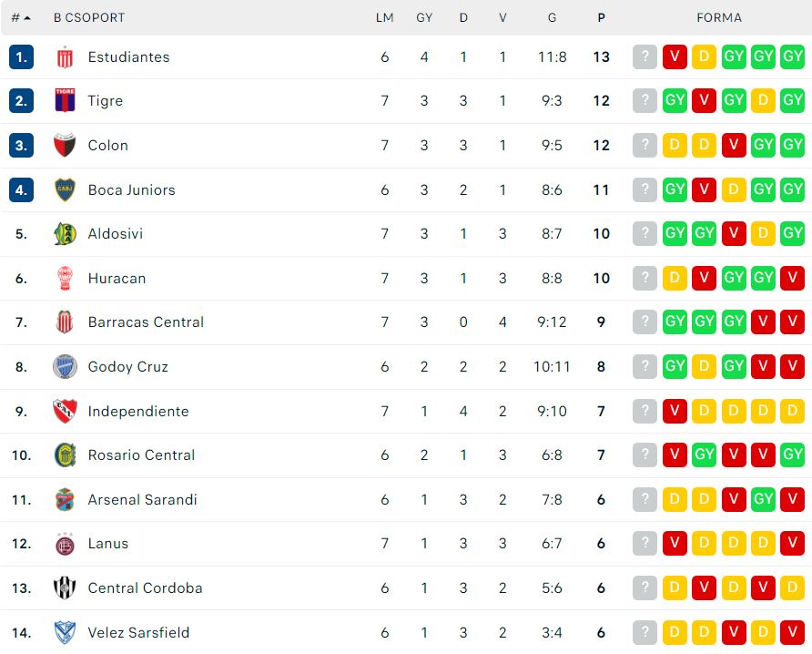The height and width of the screenshot is (654, 812).
Task: Click the Rosario Central logo
Action: 65,455
